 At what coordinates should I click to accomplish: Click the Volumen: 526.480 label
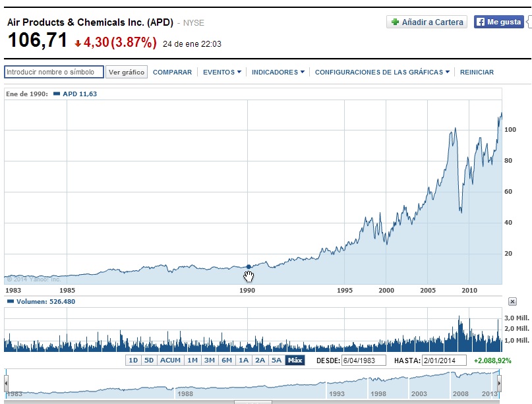pos(45,302)
